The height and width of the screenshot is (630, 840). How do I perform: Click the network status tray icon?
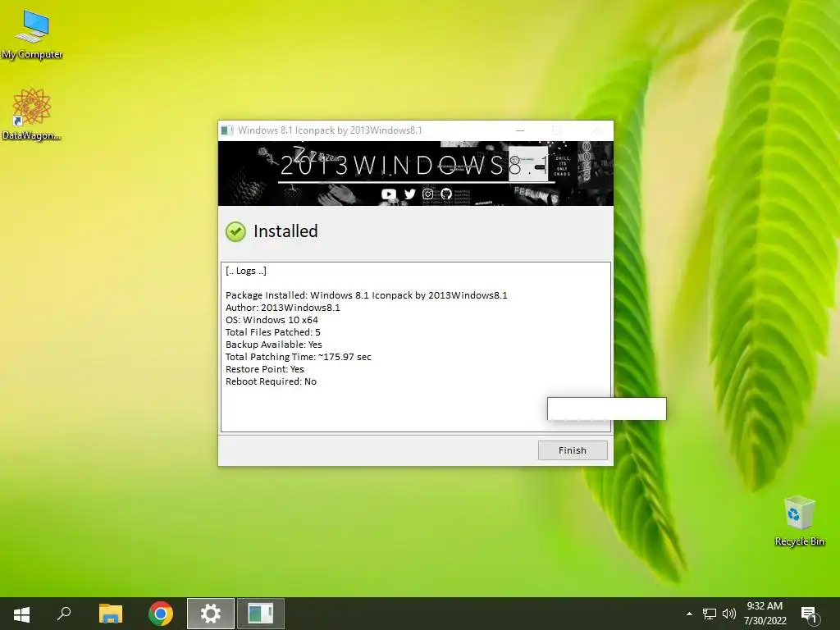pyautogui.click(x=710, y=614)
